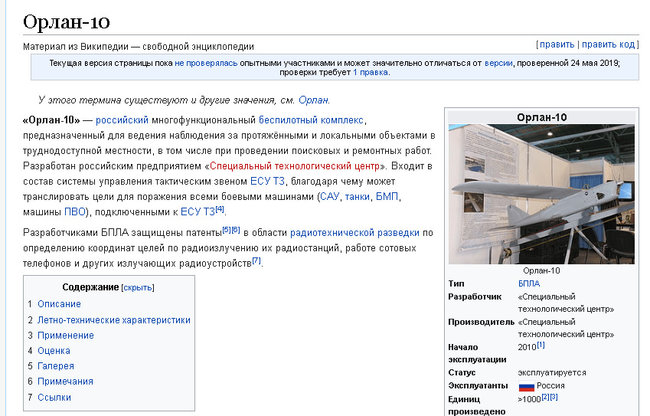Screen dimensions: 650x416
Task: Open the 'российский' link in intro
Action: (x=122, y=120)
